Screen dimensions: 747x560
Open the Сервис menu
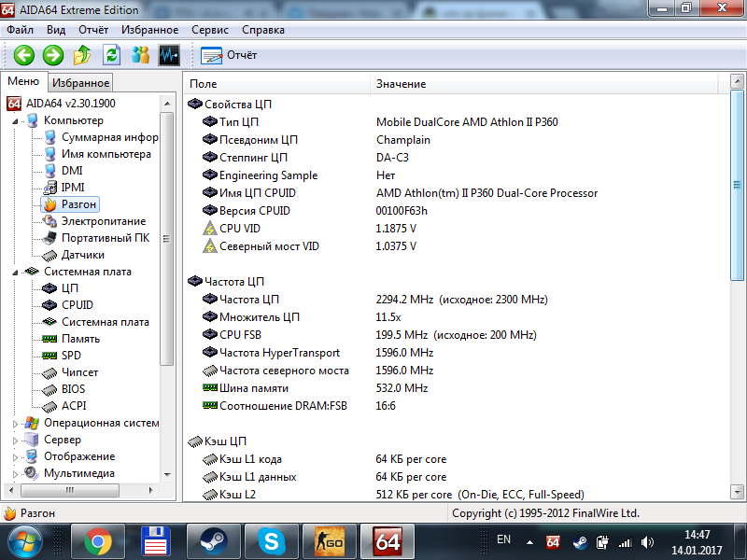(210, 30)
